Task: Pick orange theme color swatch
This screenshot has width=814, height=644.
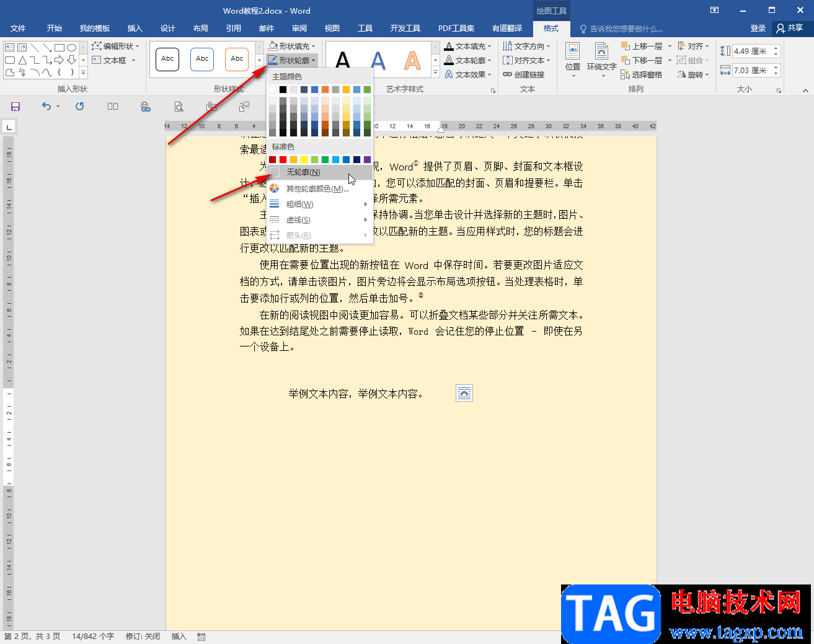Action: [x=325, y=89]
